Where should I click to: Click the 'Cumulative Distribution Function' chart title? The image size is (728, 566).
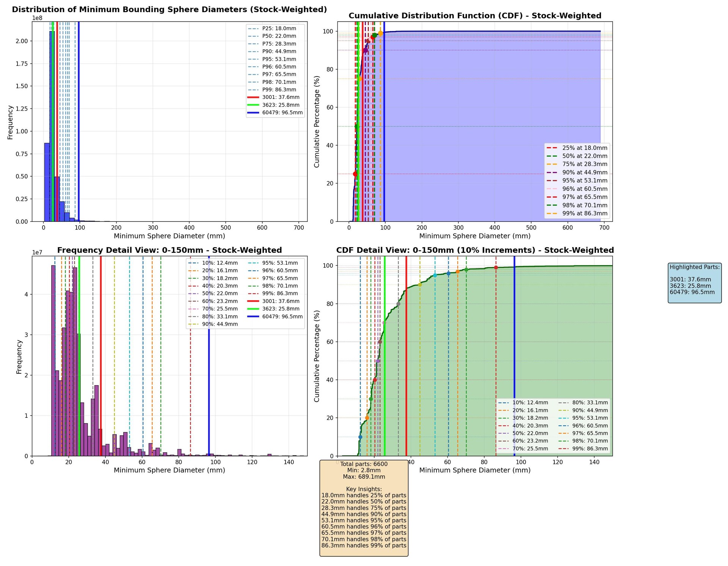click(475, 16)
